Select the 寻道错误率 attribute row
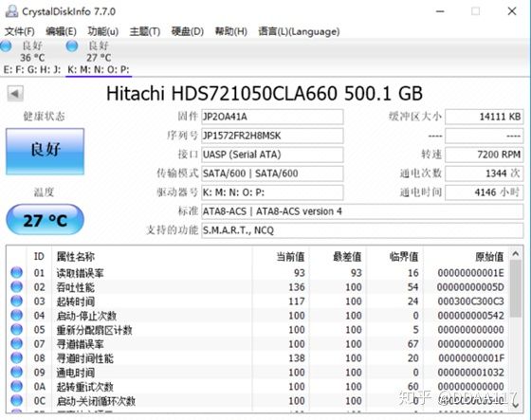Screen dimensions: 531x420 pyautogui.click(x=257, y=344)
